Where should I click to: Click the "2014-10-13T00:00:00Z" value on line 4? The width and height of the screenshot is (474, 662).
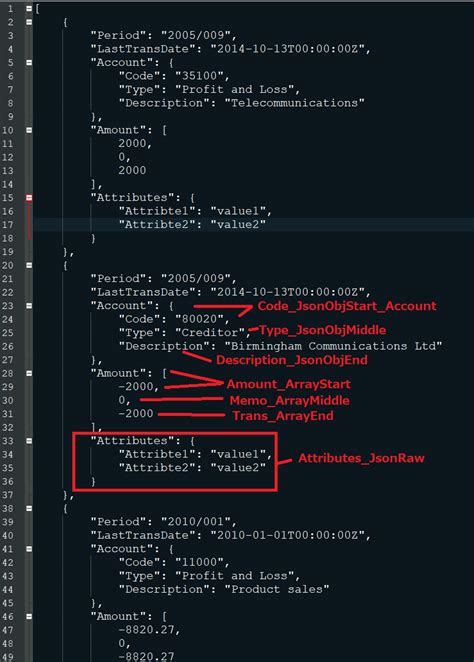(287, 49)
